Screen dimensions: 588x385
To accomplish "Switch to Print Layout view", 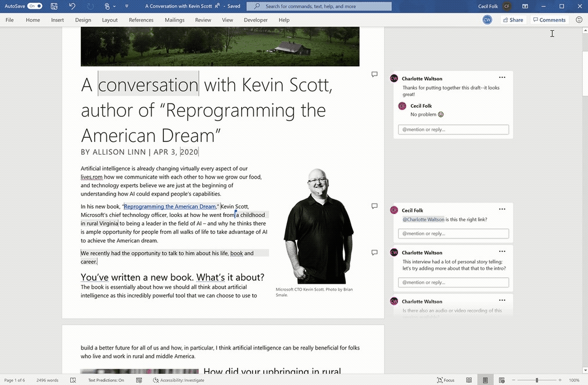I will (485, 380).
